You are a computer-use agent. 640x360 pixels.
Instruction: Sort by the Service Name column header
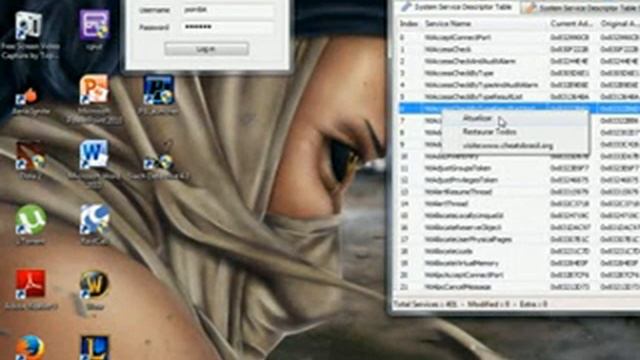pyautogui.click(x=484, y=24)
